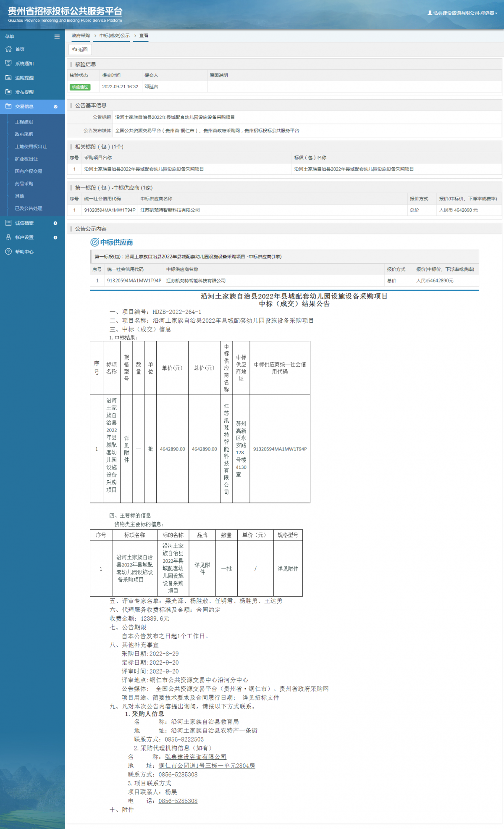
Task: Toggle the sidebar menu hamburger icon
Action: pos(57,37)
